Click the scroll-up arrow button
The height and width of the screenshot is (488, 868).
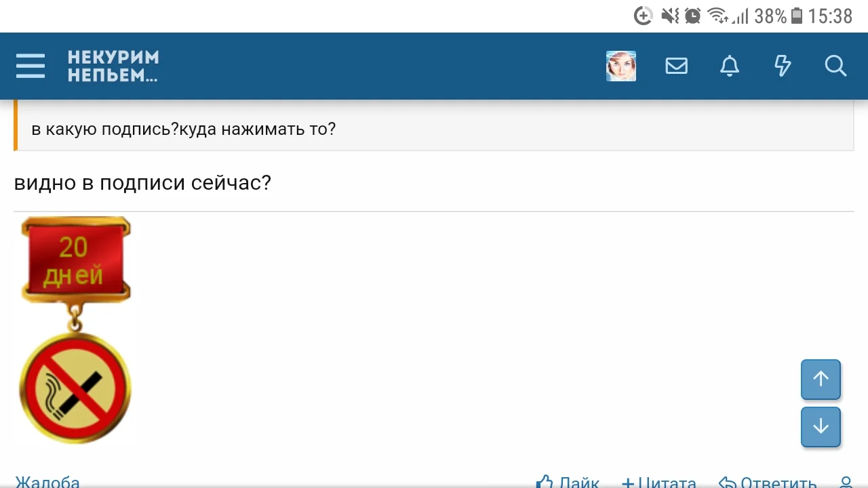coord(821,380)
